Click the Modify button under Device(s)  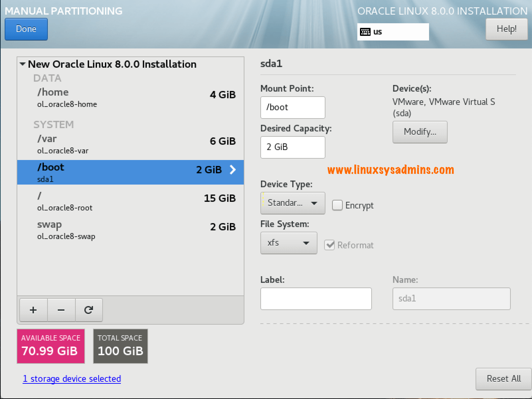(419, 132)
